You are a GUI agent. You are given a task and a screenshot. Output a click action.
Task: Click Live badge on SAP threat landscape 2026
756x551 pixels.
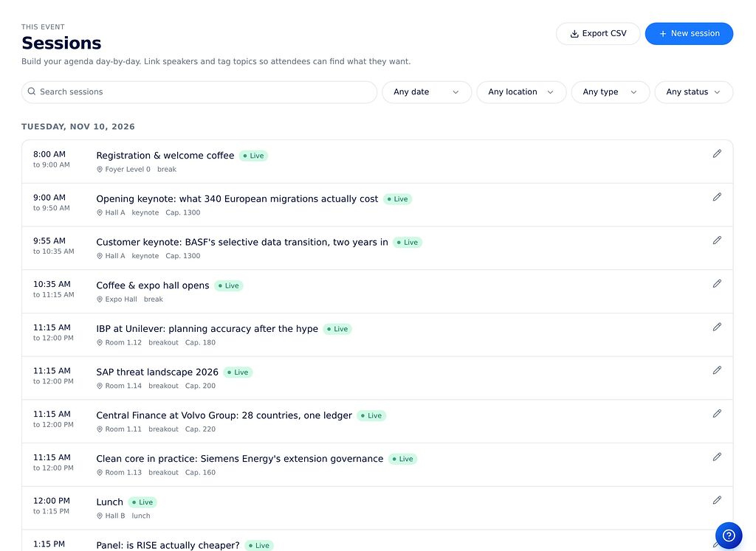pos(238,372)
